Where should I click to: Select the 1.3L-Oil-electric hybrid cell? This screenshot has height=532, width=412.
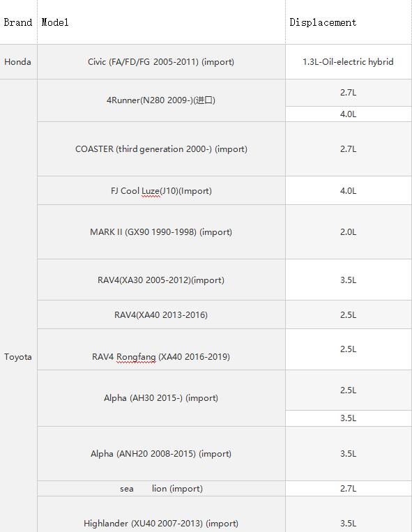(x=349, y=62)
